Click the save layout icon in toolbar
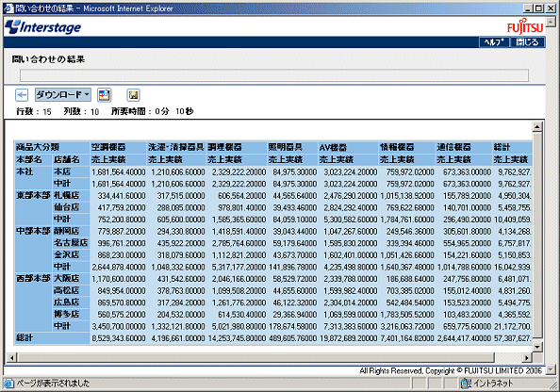The width and height of the screenshot is (560, 392). pos(133,95)
